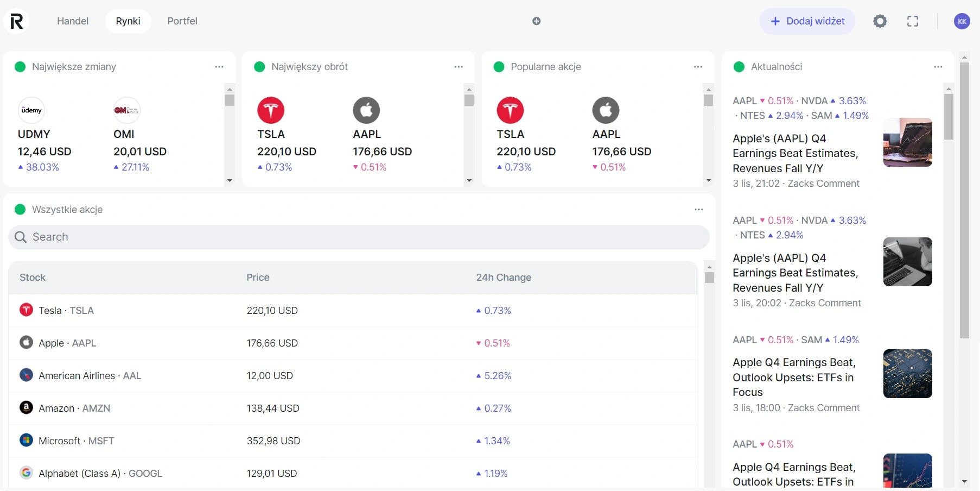Screen dimensions: 980x491
Task: Click the green status dot of Aktualności
Action: pyautogui.click(x=739, y=67)
